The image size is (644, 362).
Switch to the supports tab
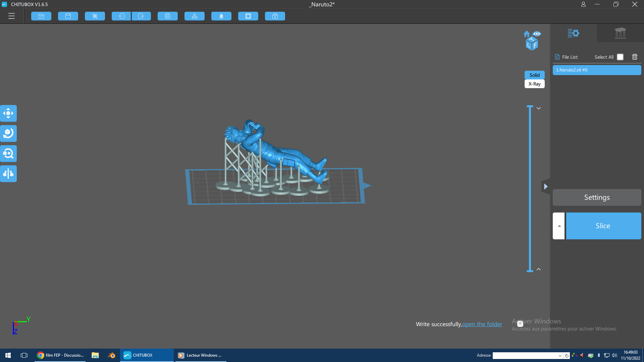pos(620,33)
